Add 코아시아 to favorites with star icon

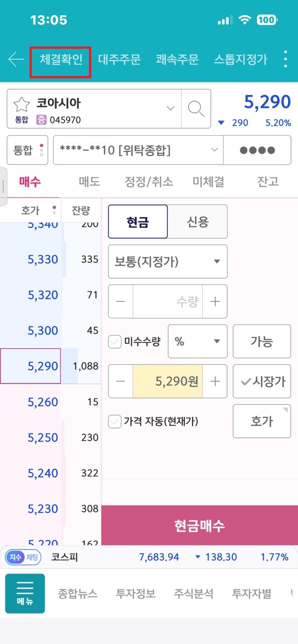pos(21,104)
